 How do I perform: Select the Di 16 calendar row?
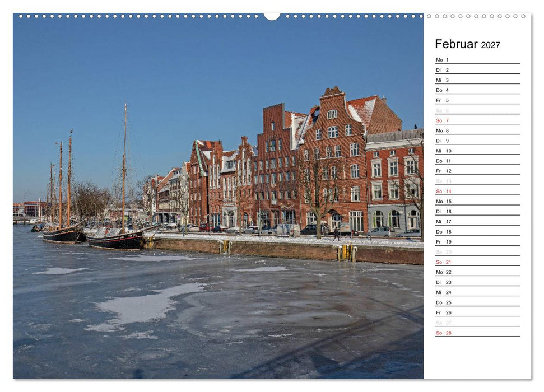tap(477, 211)
